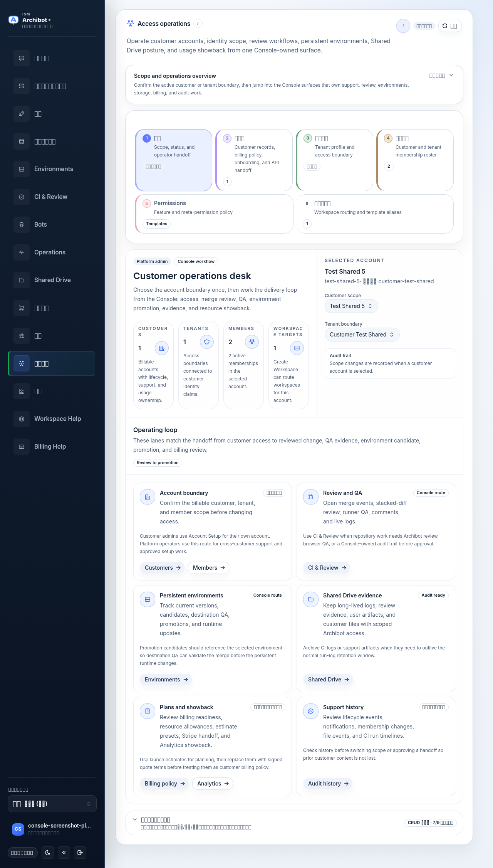
Task: Click the shield icon in the Tenants card
Action: click(207, 342)
